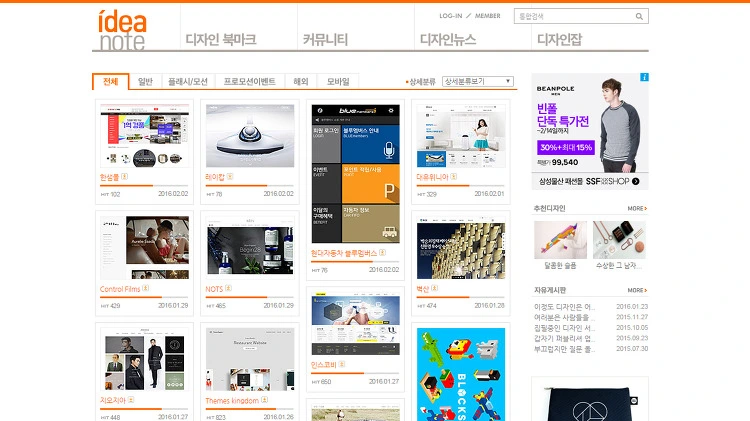Open the 디자인잡 menu

click(560, 39)
